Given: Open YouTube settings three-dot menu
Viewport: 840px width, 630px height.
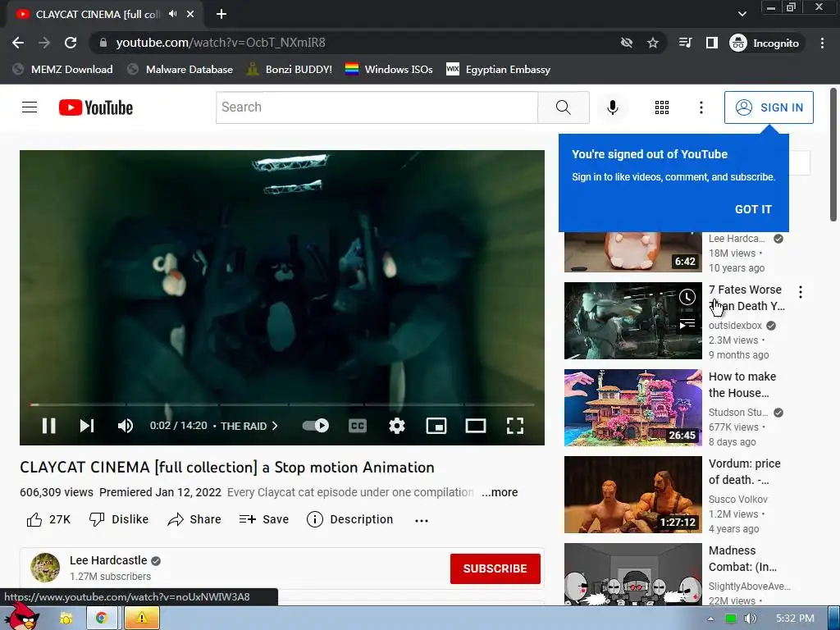Looking at the screenshot, I should coord(701,107).
